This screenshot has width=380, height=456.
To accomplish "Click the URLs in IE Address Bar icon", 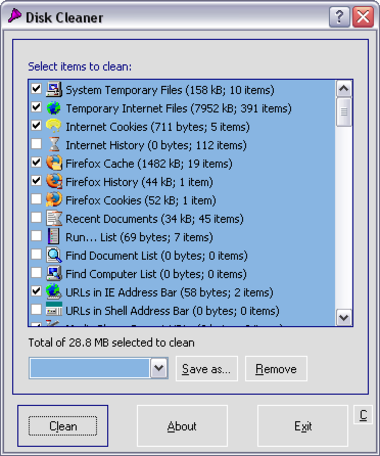I will pos(54,292).
